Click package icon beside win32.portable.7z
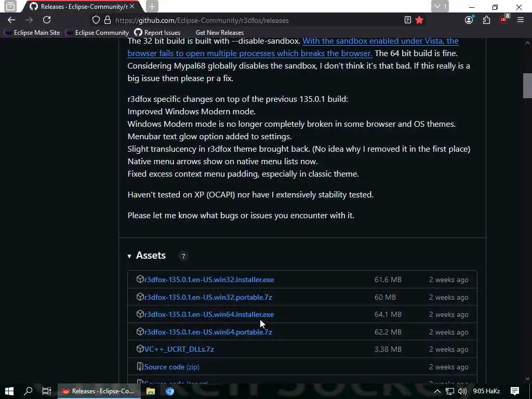The height and width of the screenshot is (399, 532). click(x=140, y=297)
